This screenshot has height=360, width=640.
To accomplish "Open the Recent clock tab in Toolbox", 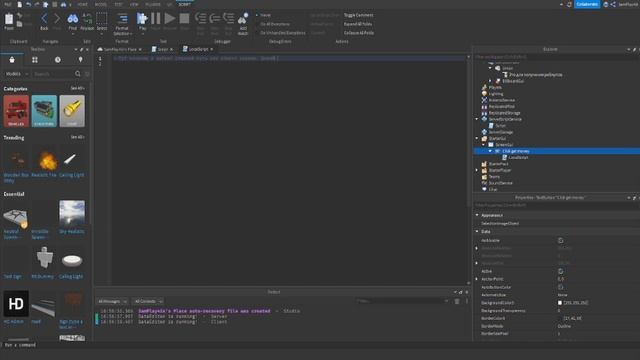I will tap(58, 60).
